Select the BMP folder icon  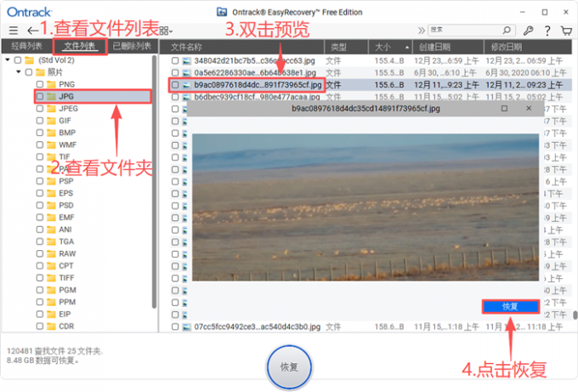point(51,133)
